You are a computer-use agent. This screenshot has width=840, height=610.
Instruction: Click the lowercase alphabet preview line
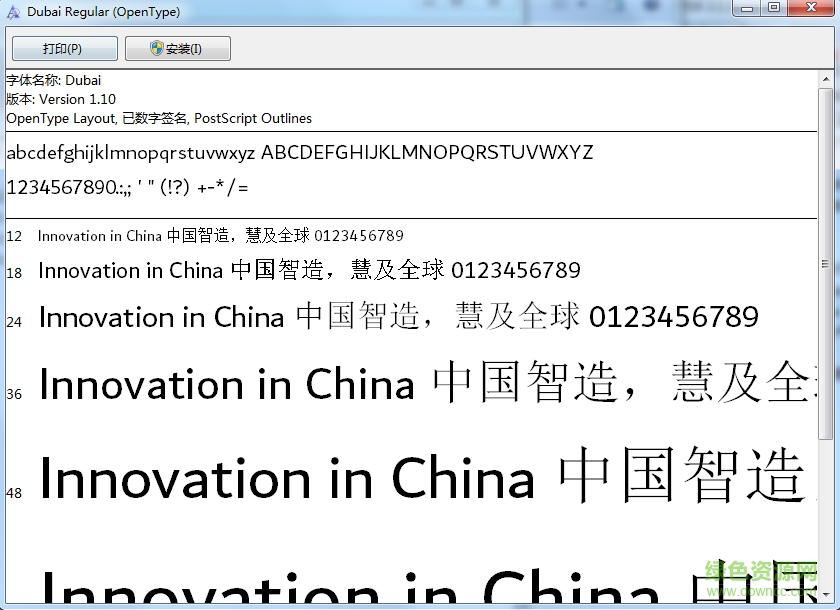(x=300, y=153)
